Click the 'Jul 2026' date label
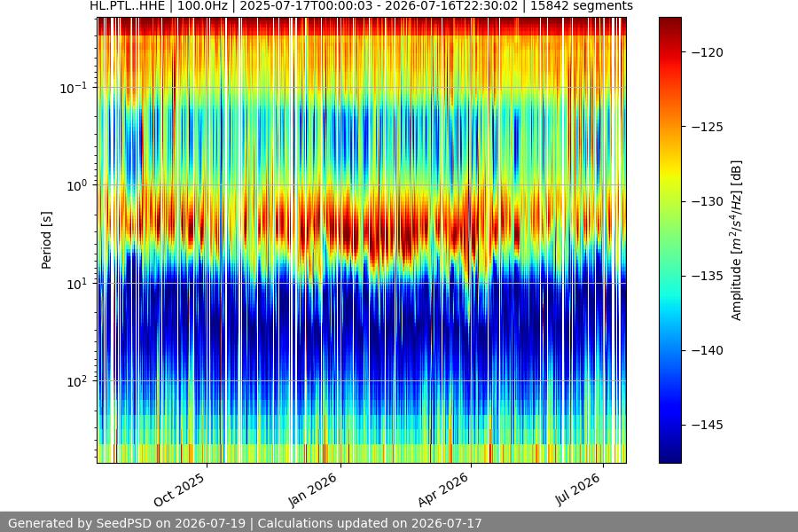 point(577,489)
